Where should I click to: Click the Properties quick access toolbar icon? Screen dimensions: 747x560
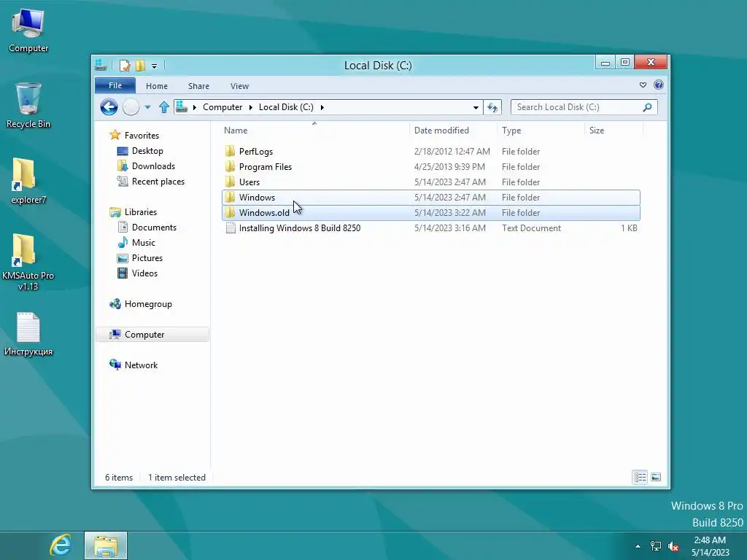click(125, 65)
